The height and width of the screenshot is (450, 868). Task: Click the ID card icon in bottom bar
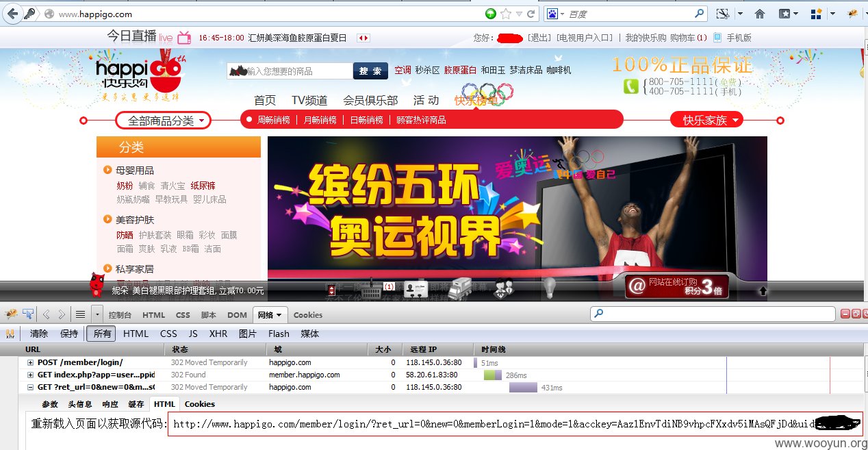click(416, 290)
